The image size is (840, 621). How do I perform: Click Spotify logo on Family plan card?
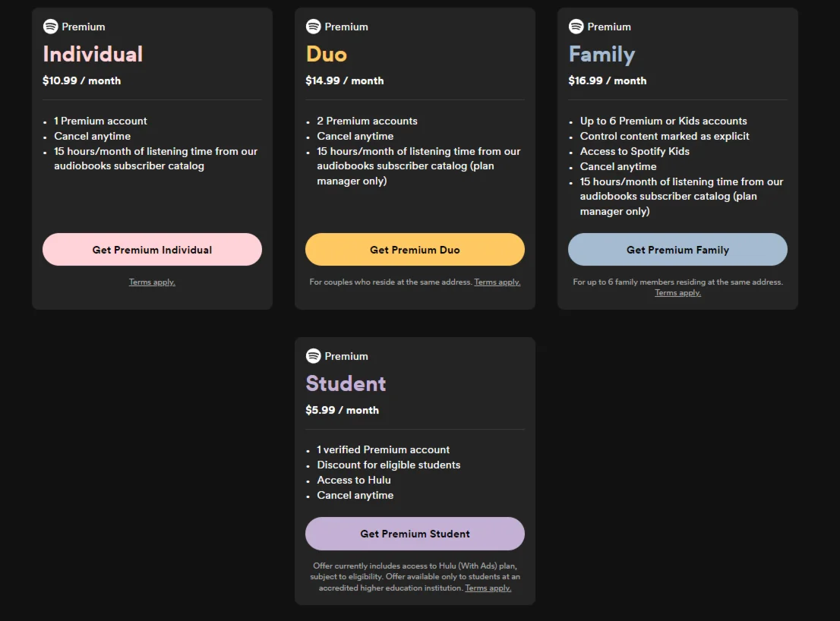(x=576, y=27)
